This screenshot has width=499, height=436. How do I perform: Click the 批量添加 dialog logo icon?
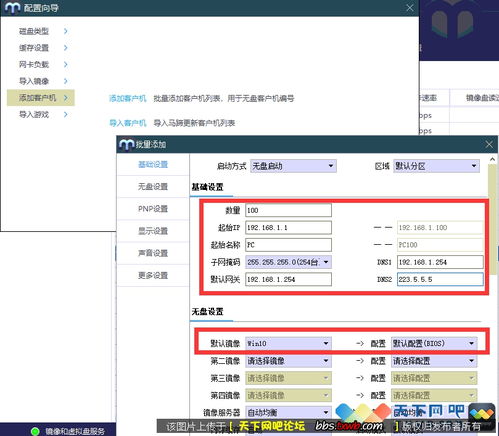click(x=126, y=145)
